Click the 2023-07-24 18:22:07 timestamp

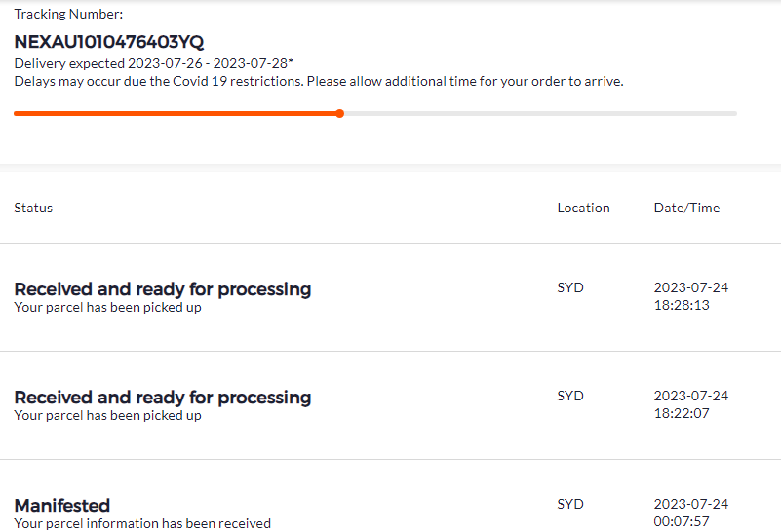pyautogui.click(x=691, y=404)
